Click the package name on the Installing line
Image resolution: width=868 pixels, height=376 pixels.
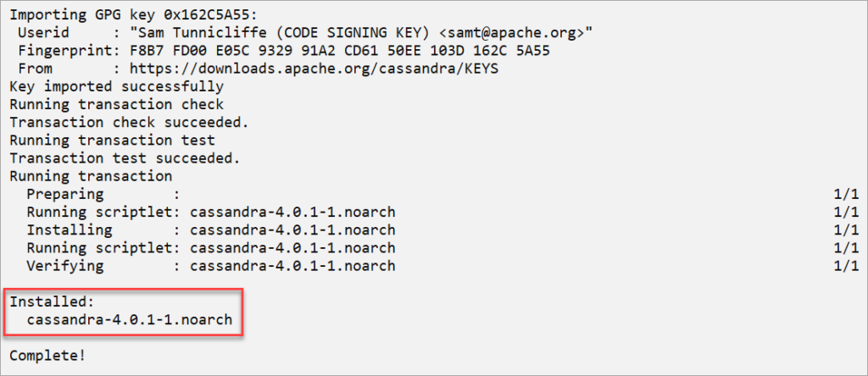tap(292, 230)
